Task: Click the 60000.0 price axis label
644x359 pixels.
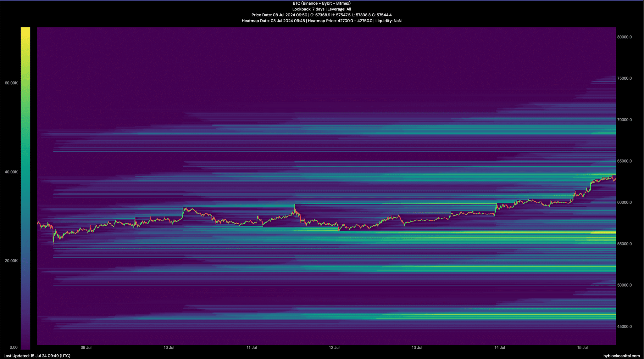Action: coord(624,202)
